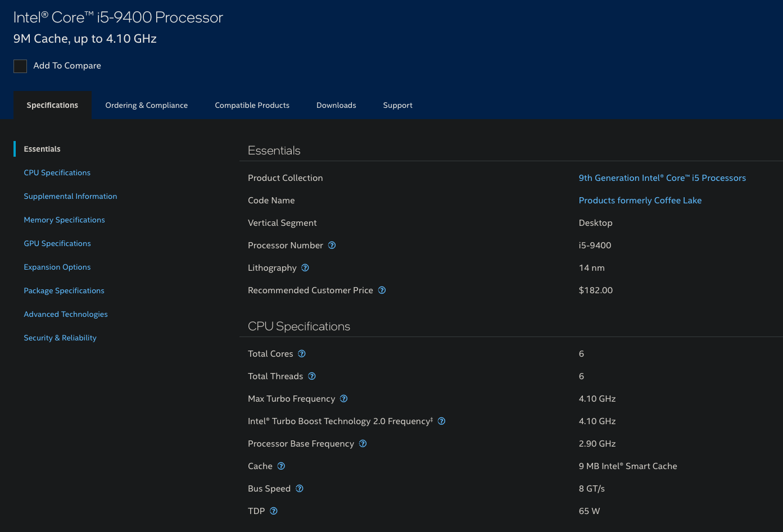Image resolution: width=783 pixels, height=532 pixels.
Task: Jump to Expansion Options section
Action: click(x=57, y=267)
